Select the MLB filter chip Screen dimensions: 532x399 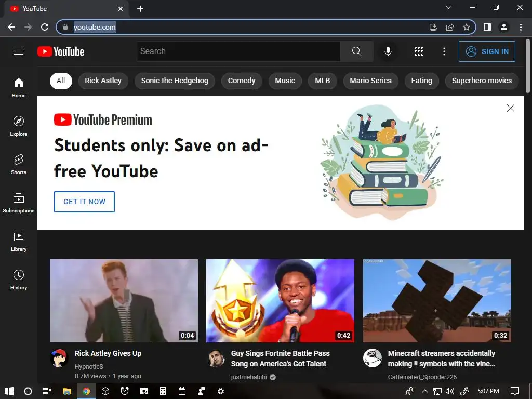322,81
